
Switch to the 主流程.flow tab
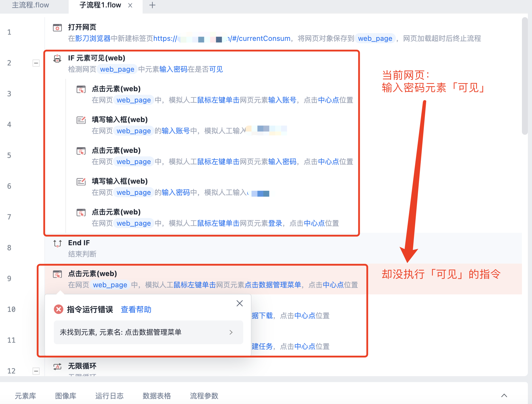(30, 5)
